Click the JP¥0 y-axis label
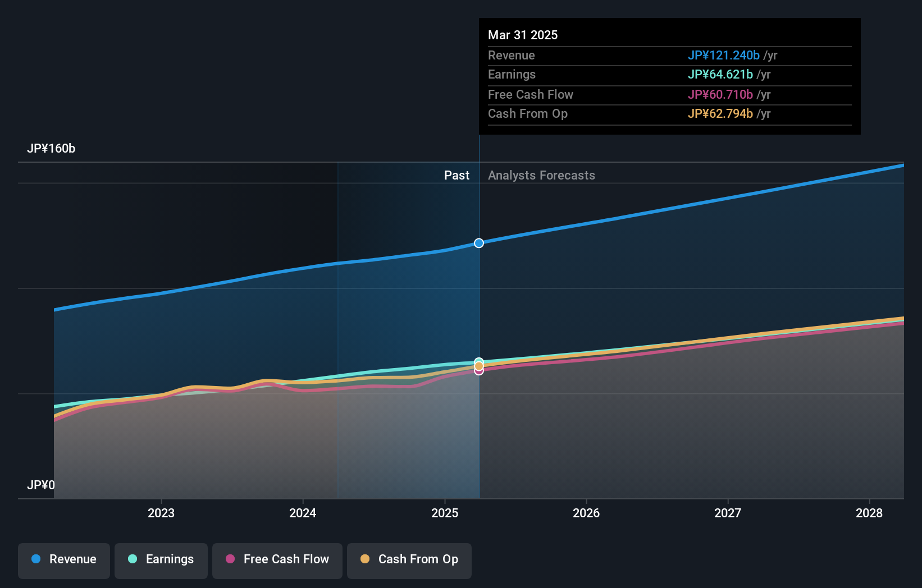Viewport: 922px width, 588px height. (41, 485)
